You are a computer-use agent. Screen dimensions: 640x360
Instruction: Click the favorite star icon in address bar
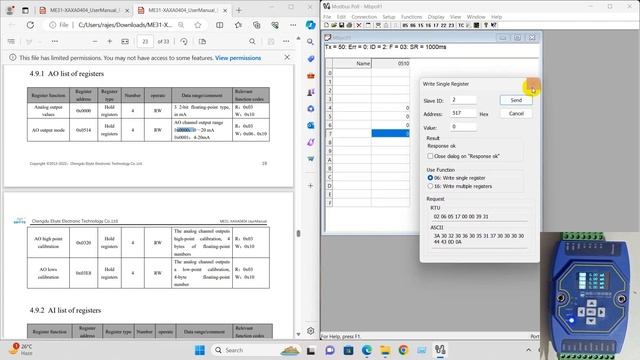point(198,25)
